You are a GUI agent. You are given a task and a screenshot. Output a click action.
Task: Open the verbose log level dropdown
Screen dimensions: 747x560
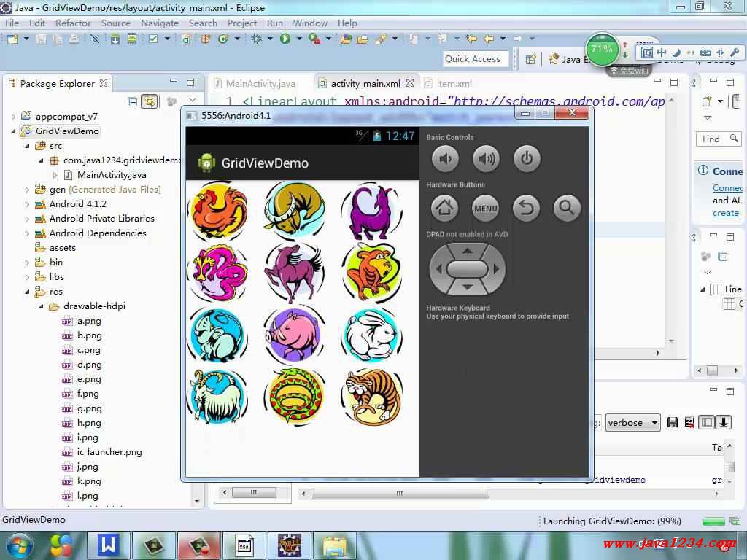[632, 423]
